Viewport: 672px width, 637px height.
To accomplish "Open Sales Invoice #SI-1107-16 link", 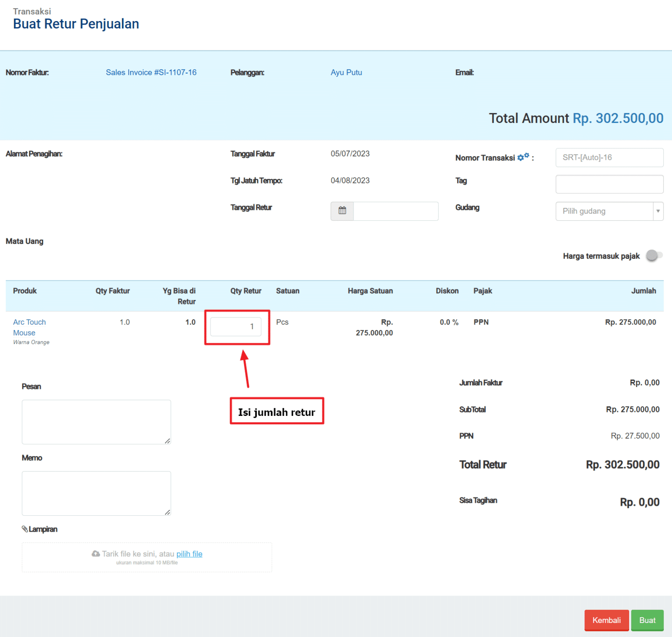I will click(x=151, y=73).
